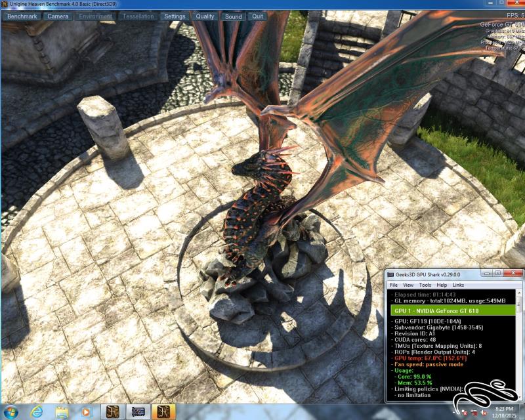Open the Quality options dropdown
This screenshot has width=525, height=420.
point(205,16)
